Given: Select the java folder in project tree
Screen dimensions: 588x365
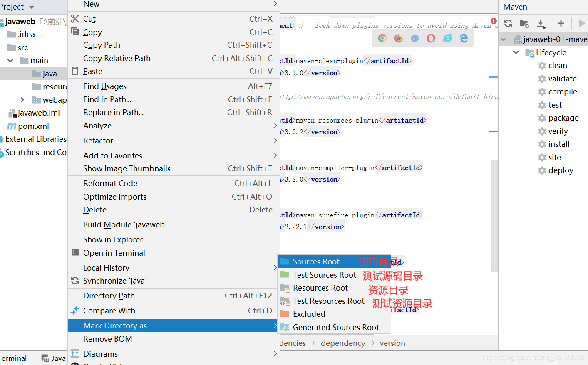Looking at the screenshot, I should [34, 74].
